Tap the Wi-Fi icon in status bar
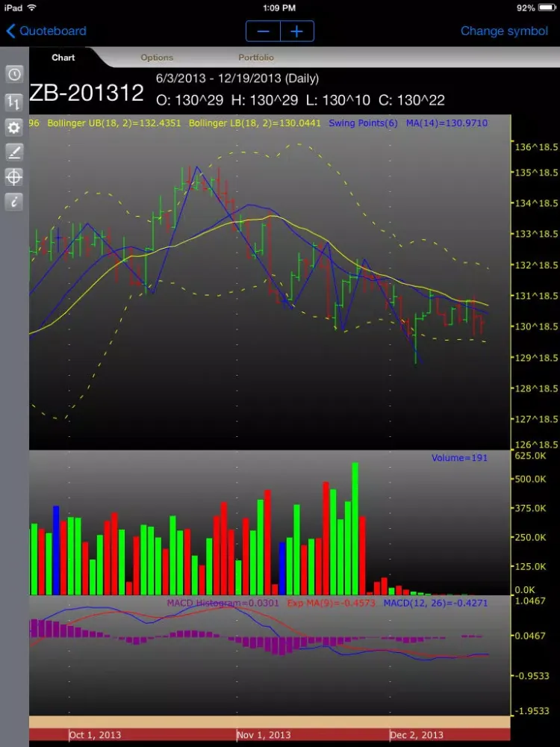560x747 pixels. click(32, 7)
